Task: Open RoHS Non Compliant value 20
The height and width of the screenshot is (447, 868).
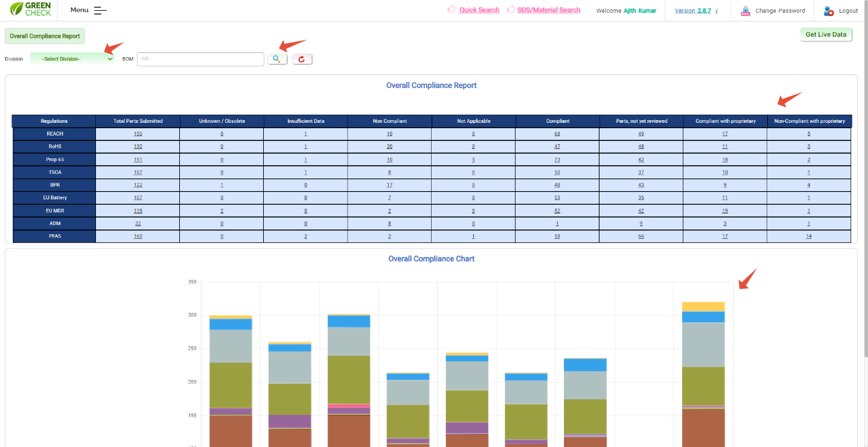Action: pos(389,146)
